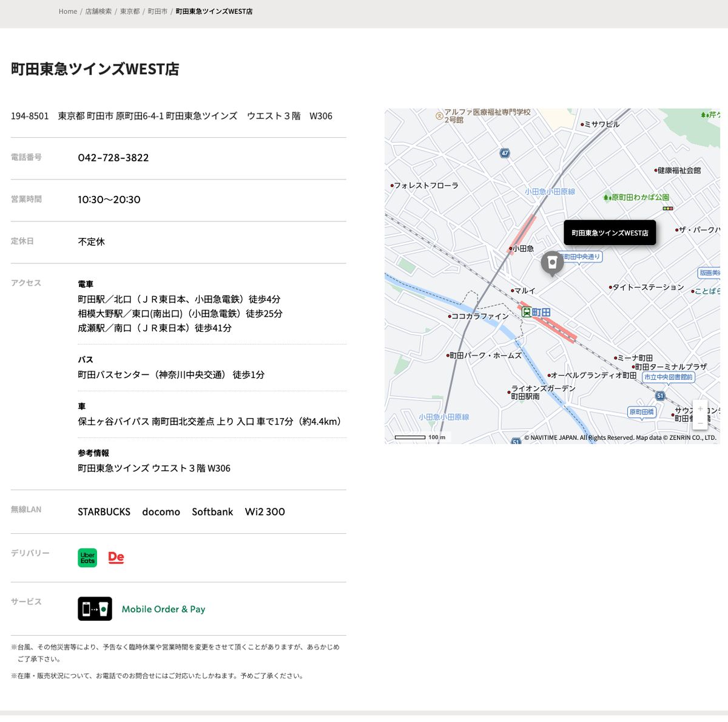Viewport: 728px width, 722px height.
Task: Click the page title 町田東急ツインズWEST店
Action: click(x=95, y=69)
